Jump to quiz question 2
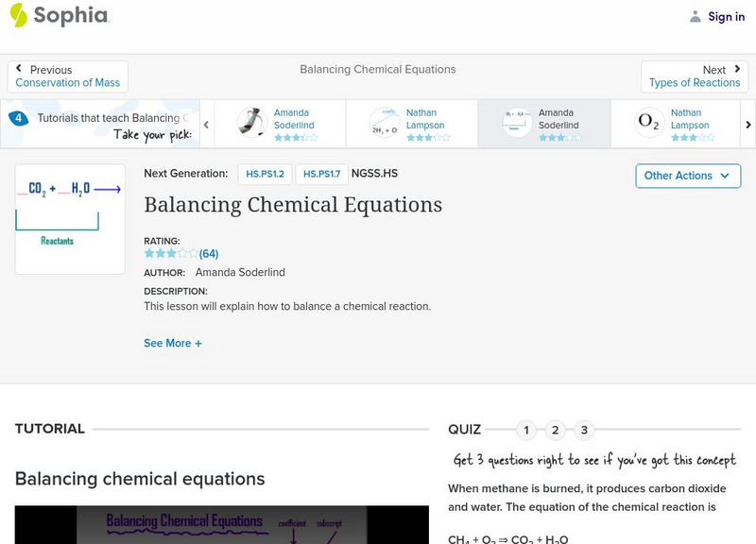 556,431
